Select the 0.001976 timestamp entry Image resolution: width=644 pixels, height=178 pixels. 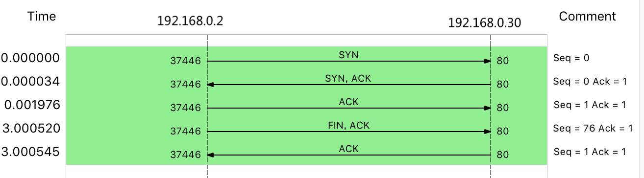[x=32, y=105]
